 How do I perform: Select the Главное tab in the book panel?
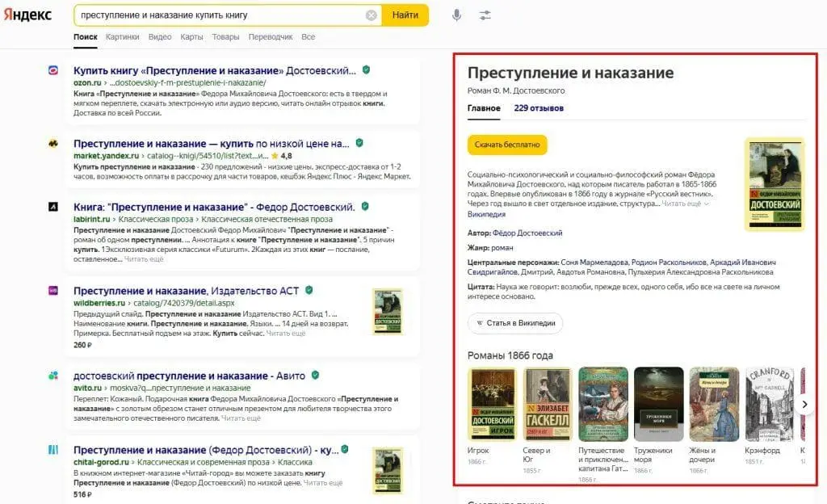484,108
